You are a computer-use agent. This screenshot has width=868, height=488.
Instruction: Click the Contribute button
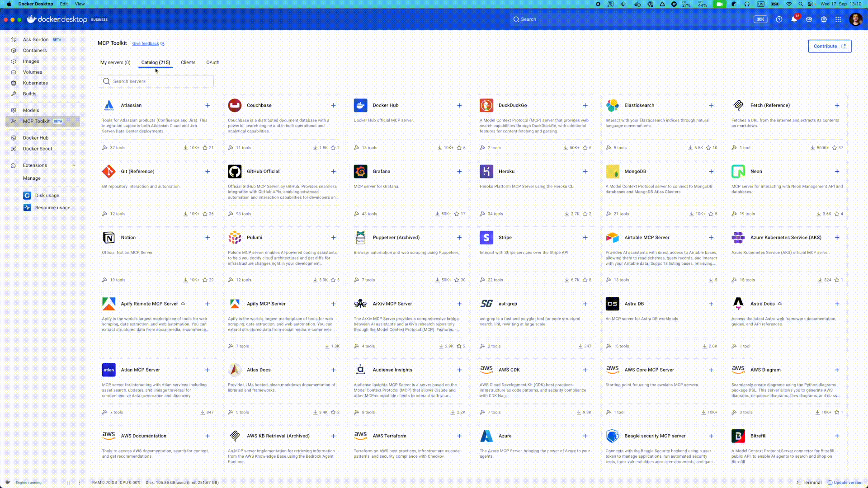coord(830,46)
